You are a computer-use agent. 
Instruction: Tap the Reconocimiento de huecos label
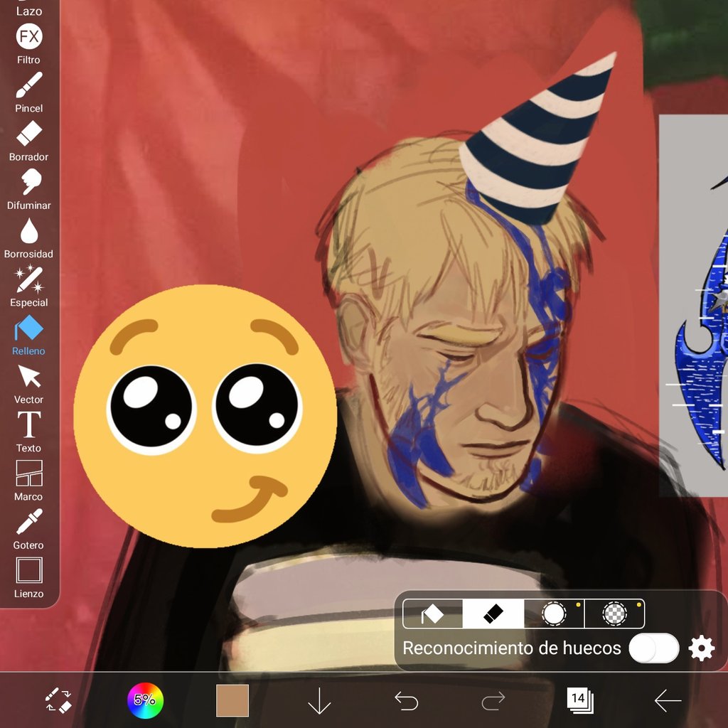512,648
